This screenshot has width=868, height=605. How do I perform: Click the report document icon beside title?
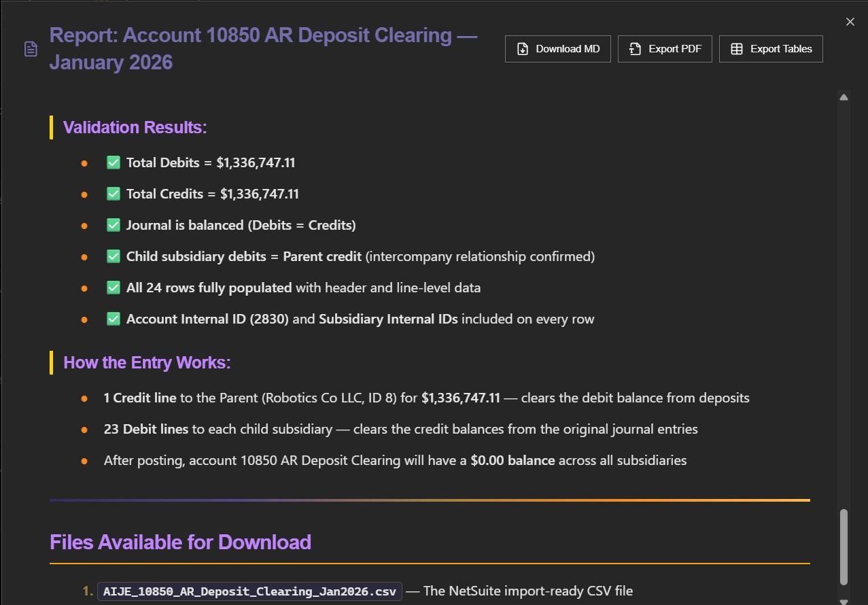coord(31,49)
